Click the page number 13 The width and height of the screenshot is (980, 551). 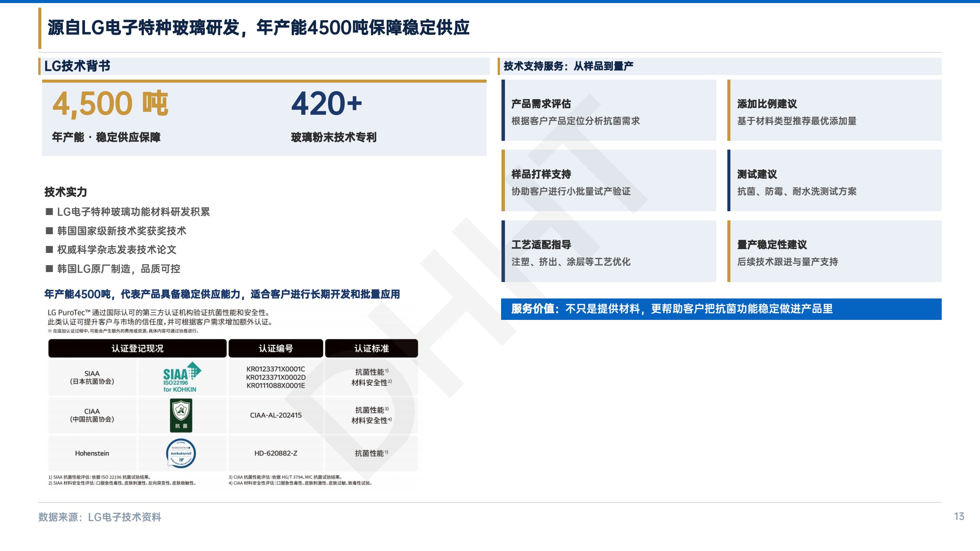tap(959, 517)
